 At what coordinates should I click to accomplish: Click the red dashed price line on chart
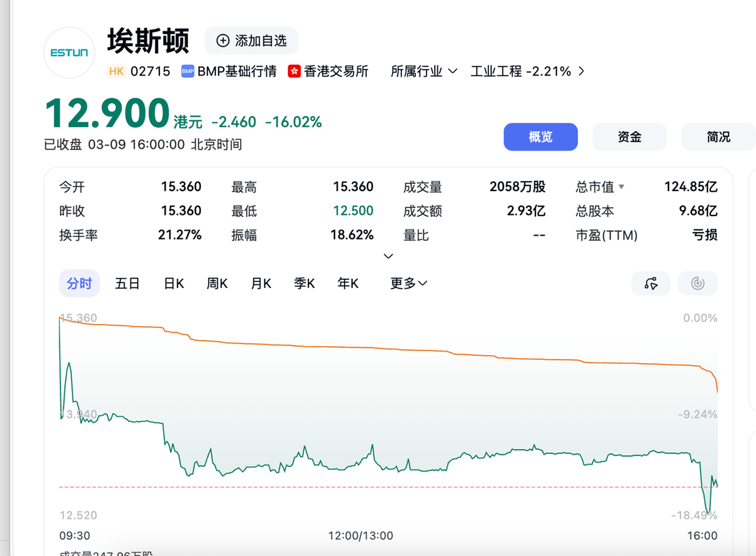coord(378,487)
